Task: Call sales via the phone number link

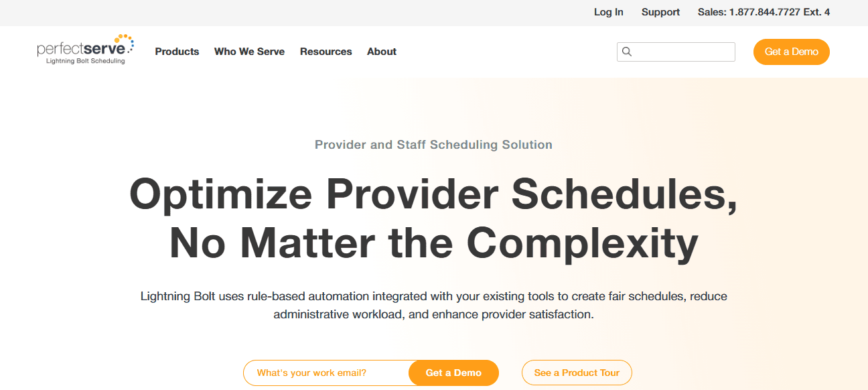Action: pos(764,11)
